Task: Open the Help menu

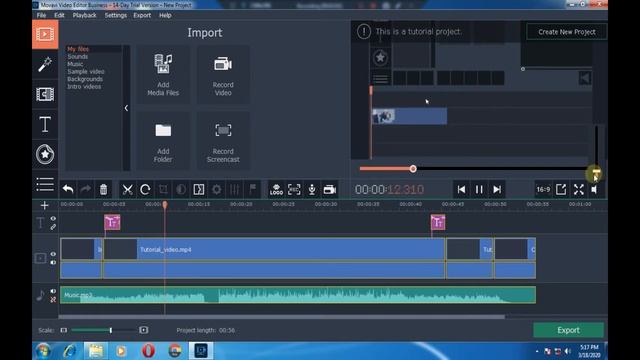Action: click(165, 15)
